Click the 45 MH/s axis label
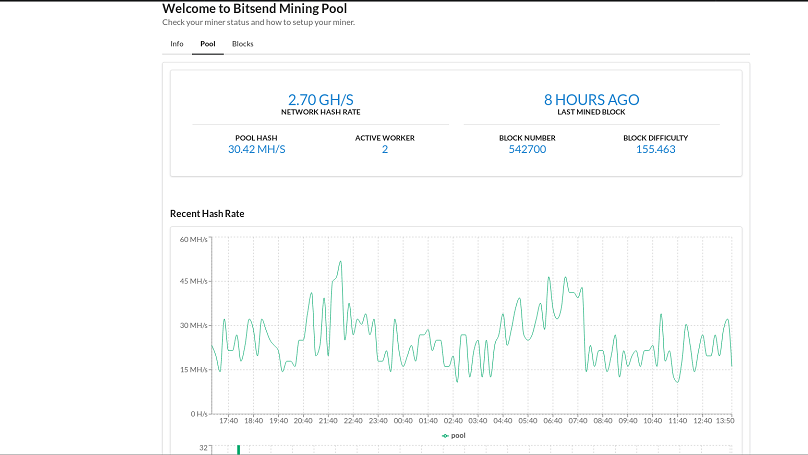 point(193,281)
